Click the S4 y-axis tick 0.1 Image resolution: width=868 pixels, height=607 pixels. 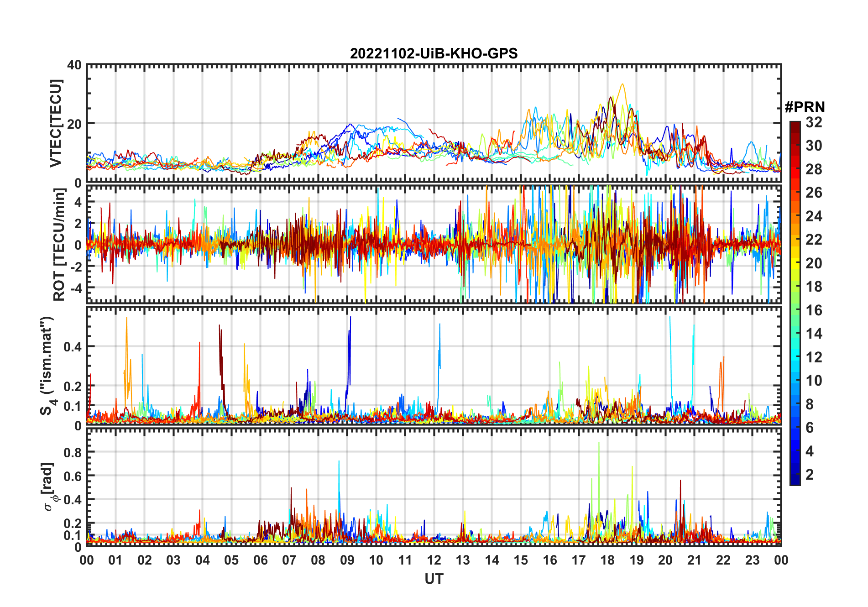73,406
